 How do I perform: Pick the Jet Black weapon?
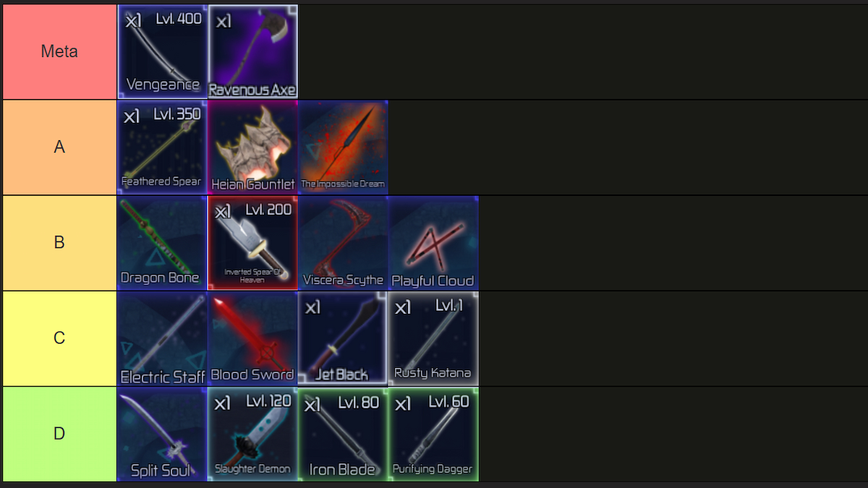(343, 338)
